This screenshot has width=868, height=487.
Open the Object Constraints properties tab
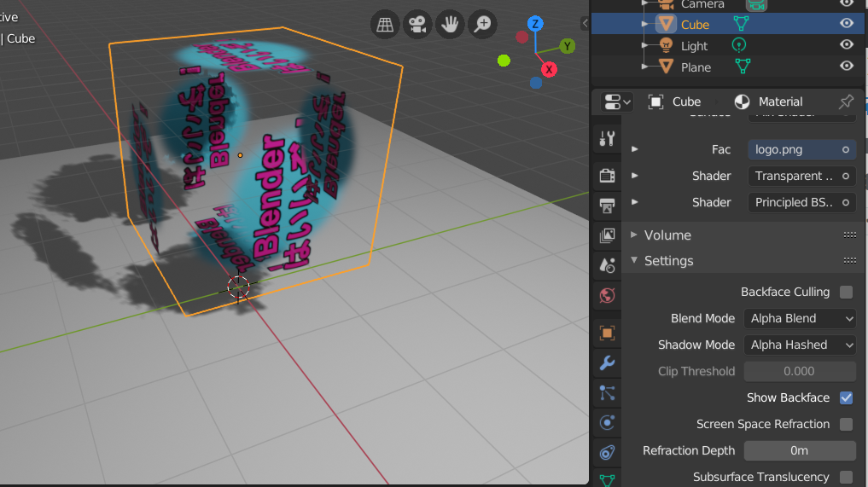608,453
